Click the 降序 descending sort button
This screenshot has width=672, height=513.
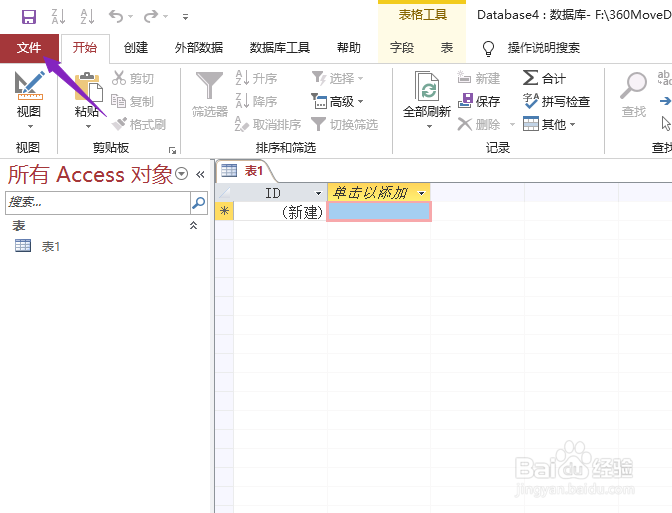tap(257, 102)
